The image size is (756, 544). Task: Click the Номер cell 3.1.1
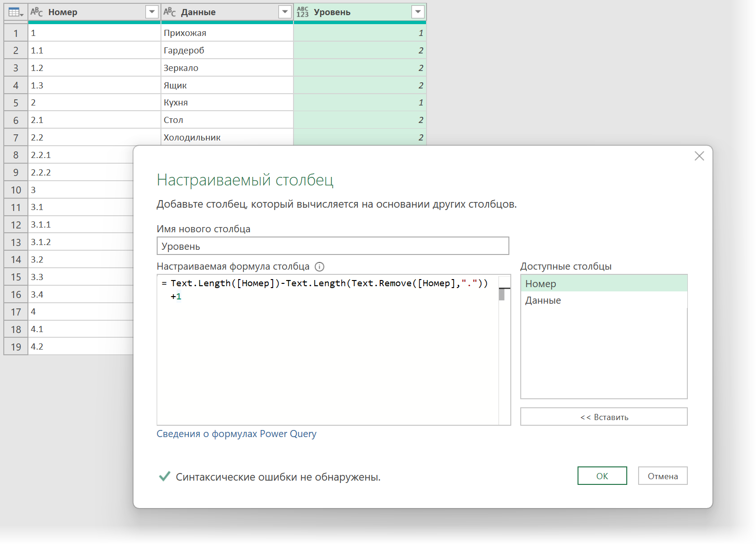coord(81,224)
